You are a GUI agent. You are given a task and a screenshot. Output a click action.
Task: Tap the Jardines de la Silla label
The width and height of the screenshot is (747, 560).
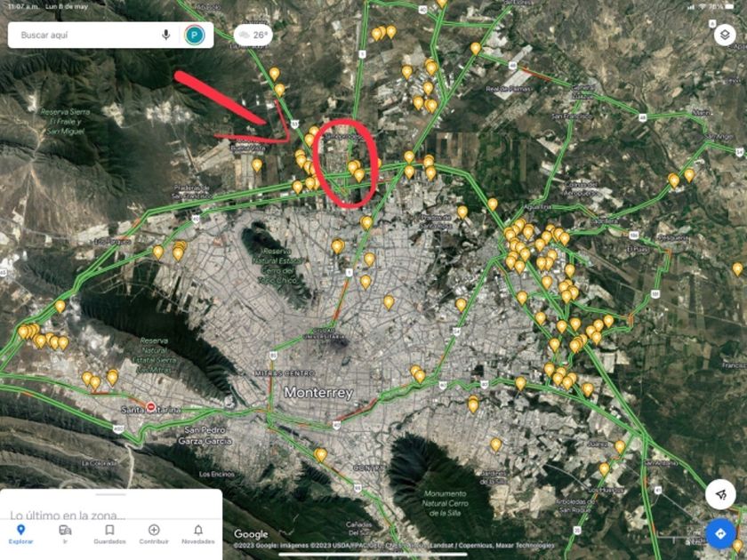[493, 477]
